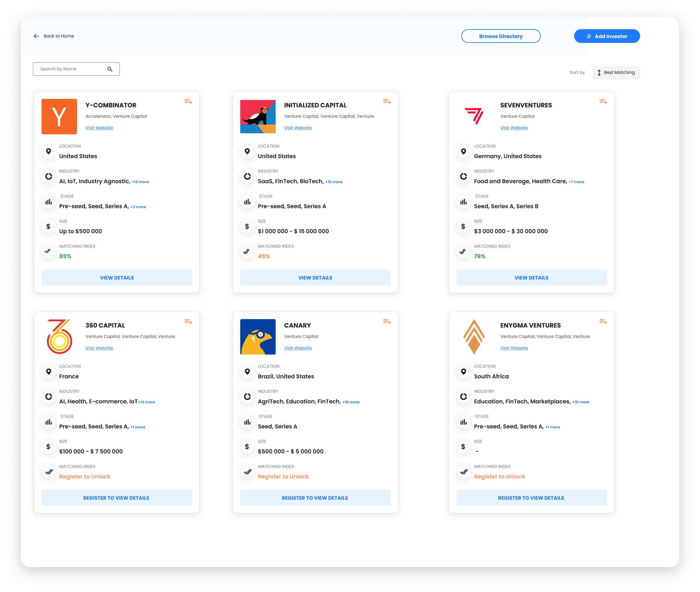Register to view 360 Capital details
700x592 pixels.
click(x=117, y=498)
